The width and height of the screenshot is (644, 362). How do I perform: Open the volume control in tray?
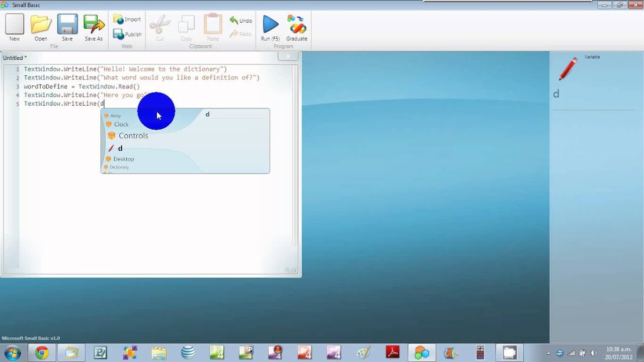pos(593,353)
